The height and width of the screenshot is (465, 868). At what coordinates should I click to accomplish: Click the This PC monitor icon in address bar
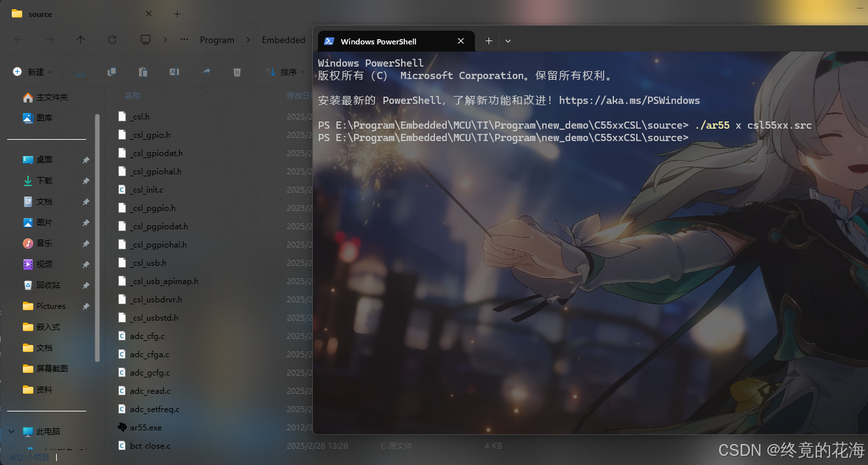[x=146, y=40]
